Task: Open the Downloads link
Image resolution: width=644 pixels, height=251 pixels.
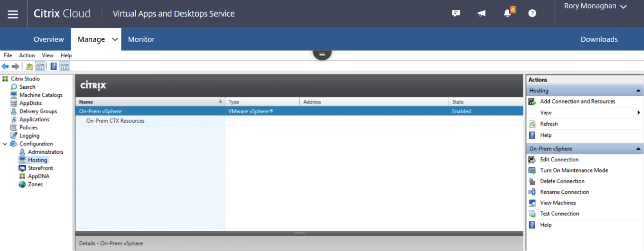Action: pos(599,40)
